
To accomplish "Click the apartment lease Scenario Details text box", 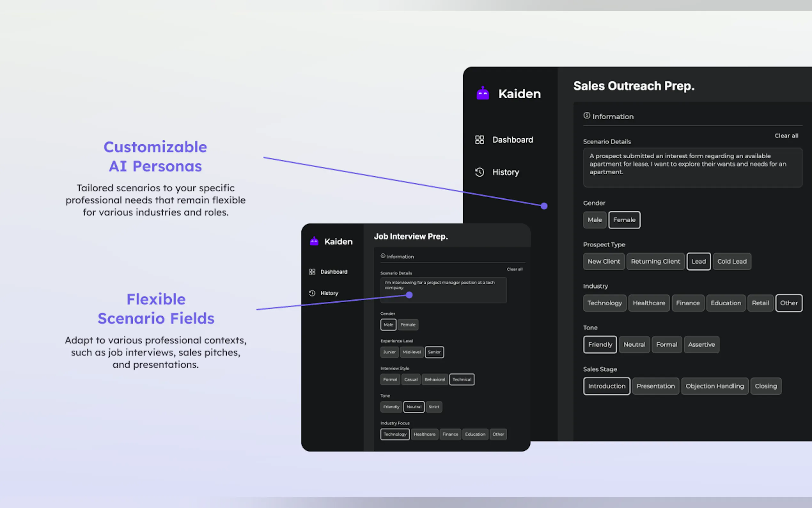I will [x=692, y=167].
